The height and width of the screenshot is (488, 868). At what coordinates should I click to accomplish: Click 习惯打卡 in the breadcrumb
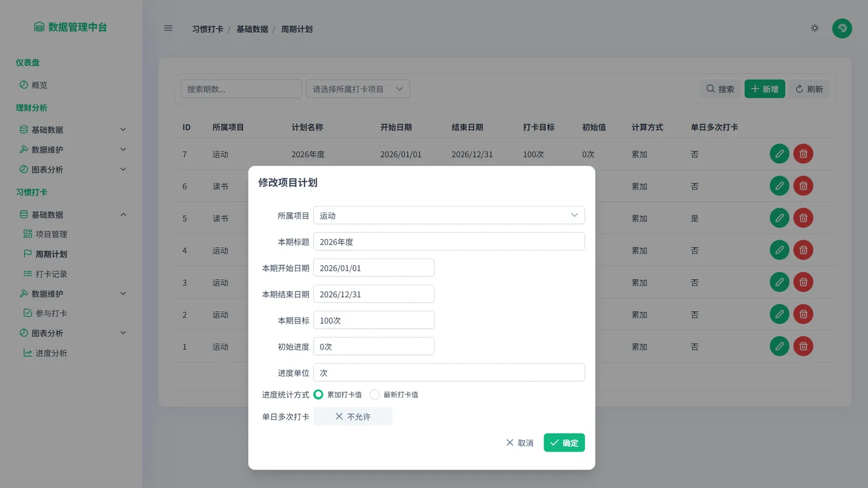click(208, 29)
